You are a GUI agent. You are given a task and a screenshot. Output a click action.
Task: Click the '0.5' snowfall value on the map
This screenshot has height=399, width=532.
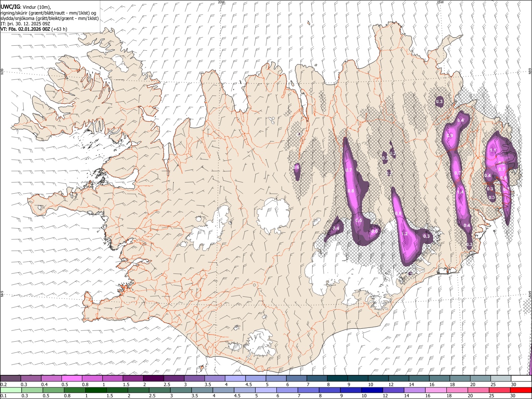[359, 220]
